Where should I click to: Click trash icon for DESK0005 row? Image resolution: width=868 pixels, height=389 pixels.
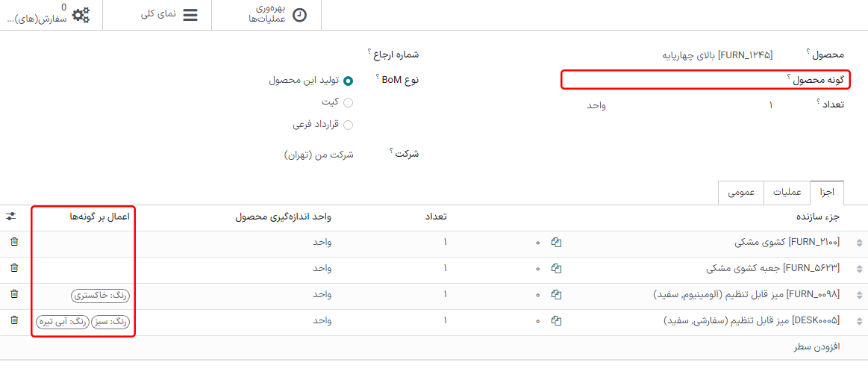[x=14, y=320]
